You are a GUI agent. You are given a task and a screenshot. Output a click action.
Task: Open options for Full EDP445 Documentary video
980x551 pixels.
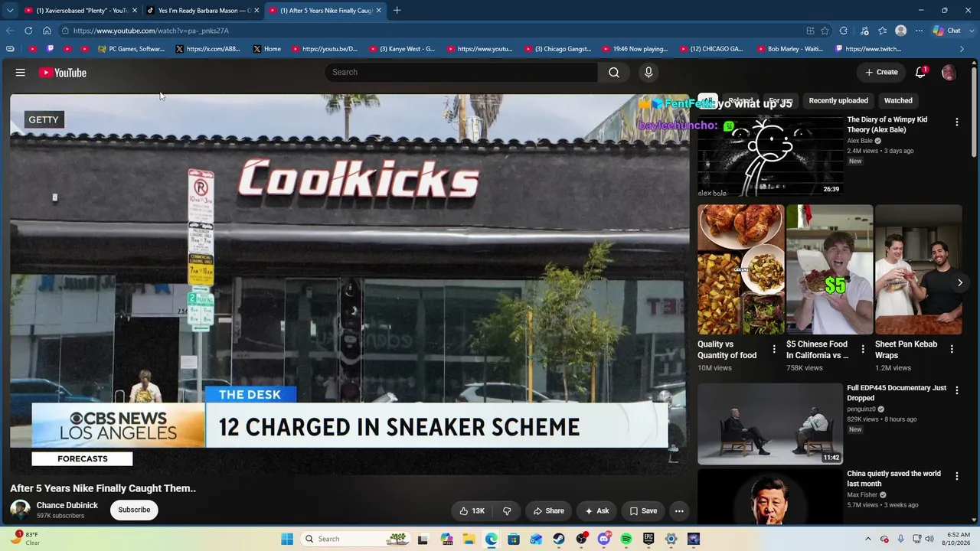[956, 390]
